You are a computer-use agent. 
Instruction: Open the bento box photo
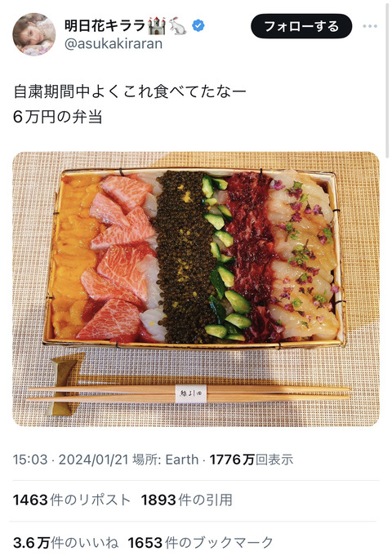point(196,289)
